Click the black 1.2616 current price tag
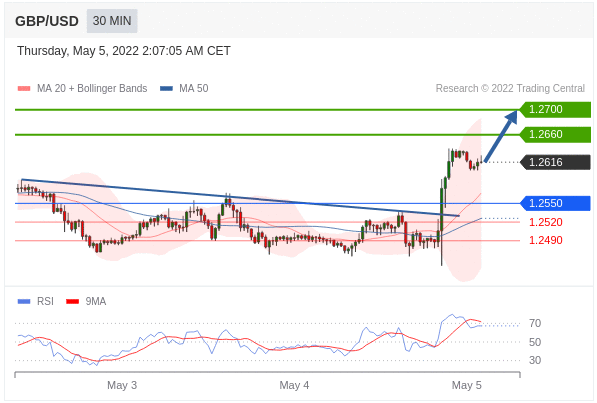This screenshot has height=403, width=597. [555, 162]
